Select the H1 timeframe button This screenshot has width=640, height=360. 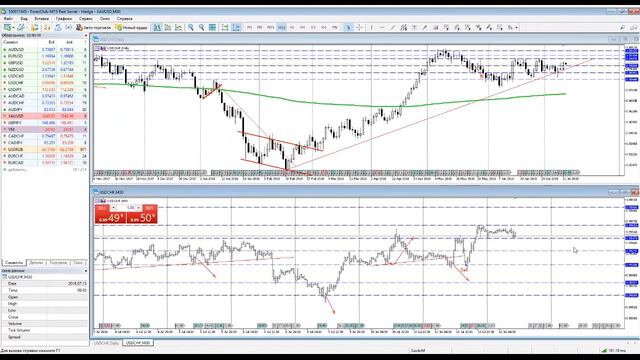point(291,27)
